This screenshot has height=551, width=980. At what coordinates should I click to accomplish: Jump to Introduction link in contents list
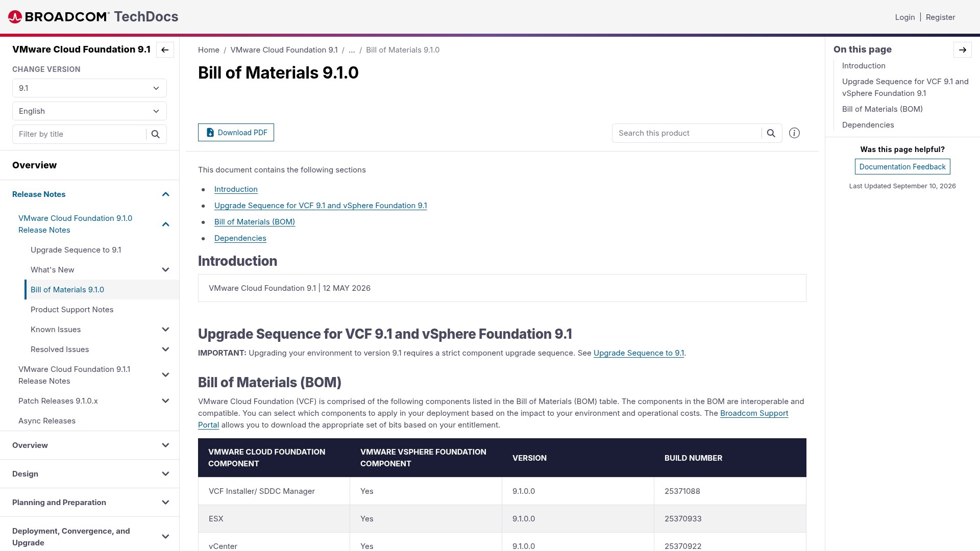[x=236, y=189]
